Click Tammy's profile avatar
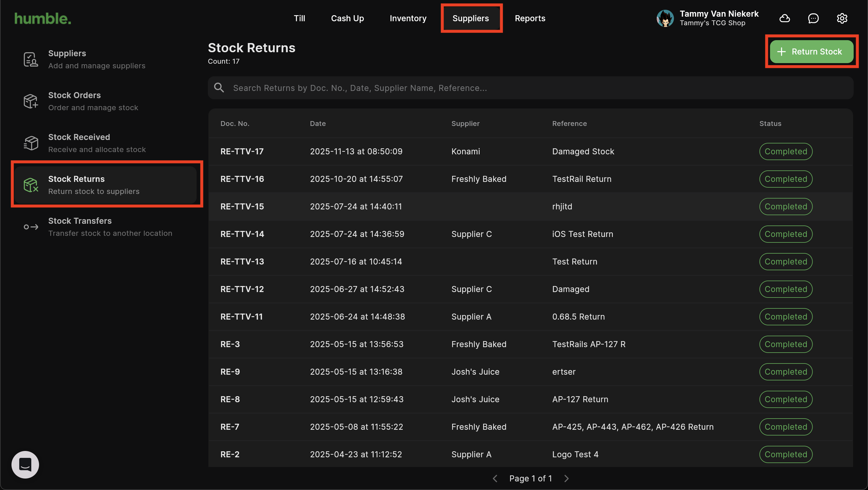The height and width of the screenshot is (490, 868). pyautogui.click(x=665, y=18)
